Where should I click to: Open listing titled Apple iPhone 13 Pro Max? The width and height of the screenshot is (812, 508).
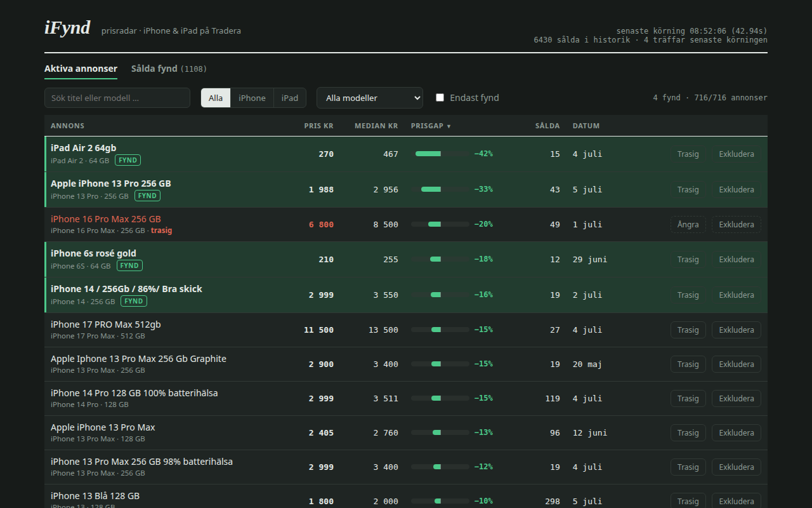click(103, 427)
